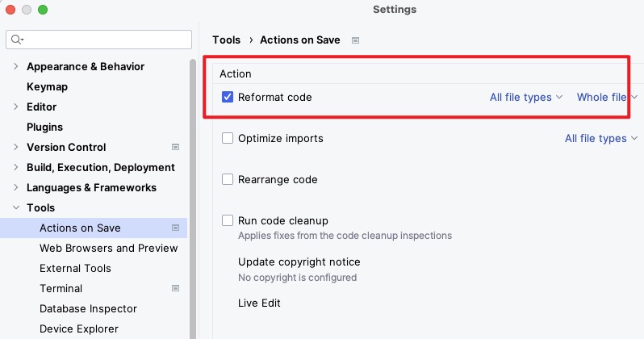Collapse the Tools tree section
Image resolution: width=644 pixels, height=339 pixels.
[x=15, y=207]
